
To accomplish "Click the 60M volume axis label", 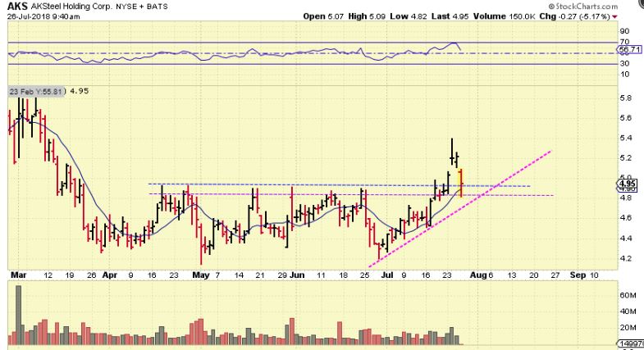I will tap(628, 295).
